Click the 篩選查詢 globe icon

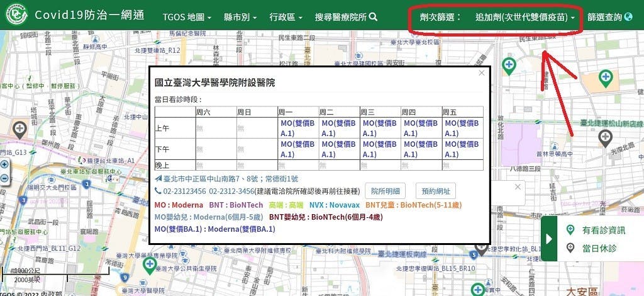tap(628, 17)
